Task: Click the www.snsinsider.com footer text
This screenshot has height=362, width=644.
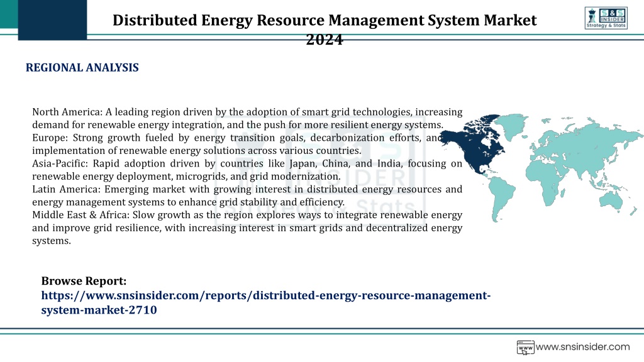Action: pos(582,347)
